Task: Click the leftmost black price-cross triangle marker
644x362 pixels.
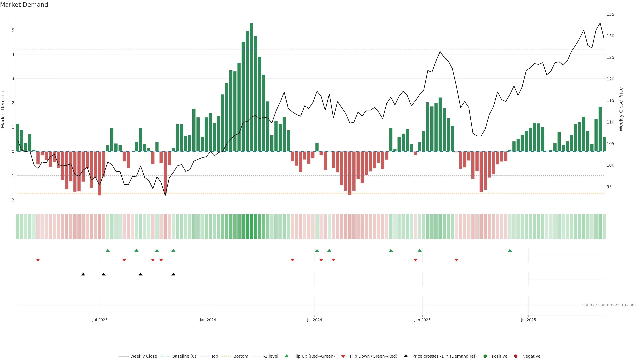Action: (x=83, y=274)
